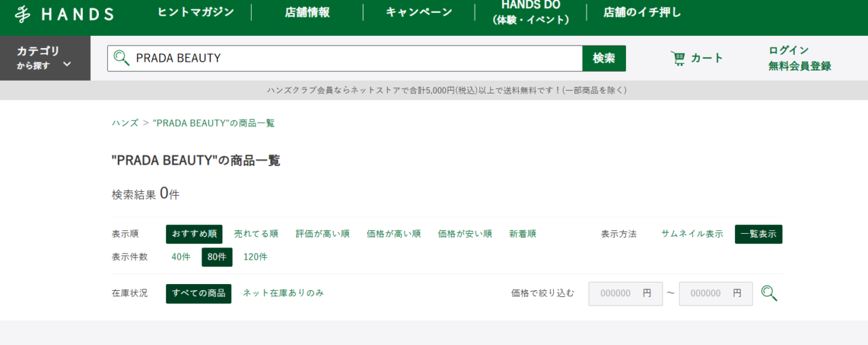Screen dimensions: 868x345
Task: Sort by 価格が高い順
Action: pos(394,234)
